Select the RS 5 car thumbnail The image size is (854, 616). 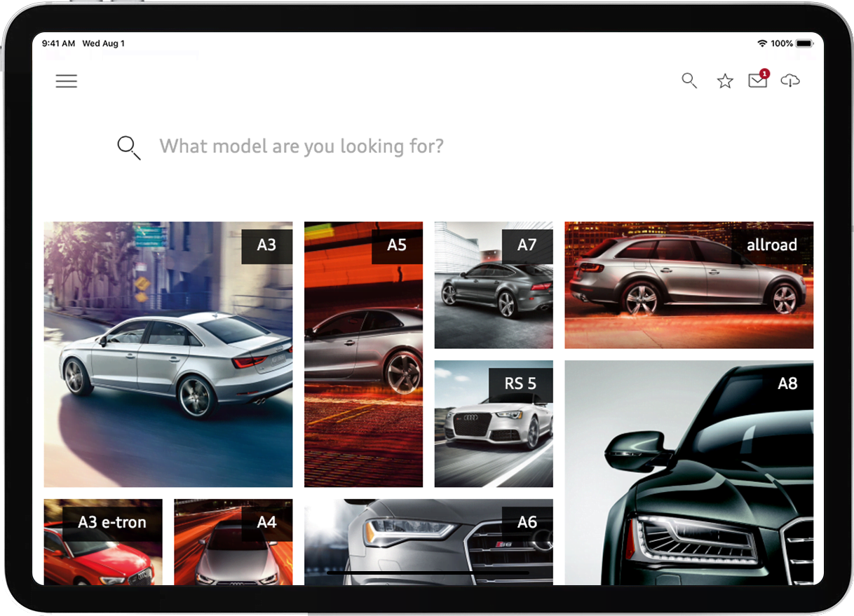494,424
